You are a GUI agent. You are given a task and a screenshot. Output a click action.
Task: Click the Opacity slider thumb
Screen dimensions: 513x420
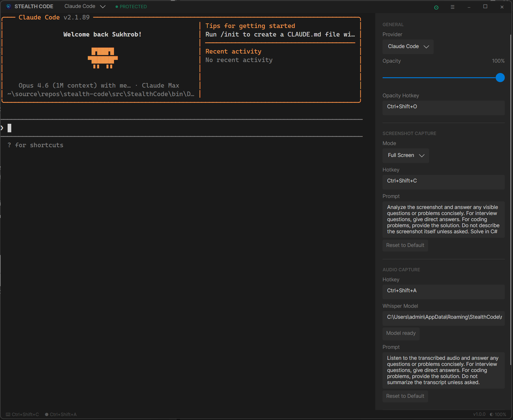pos(500,78)
